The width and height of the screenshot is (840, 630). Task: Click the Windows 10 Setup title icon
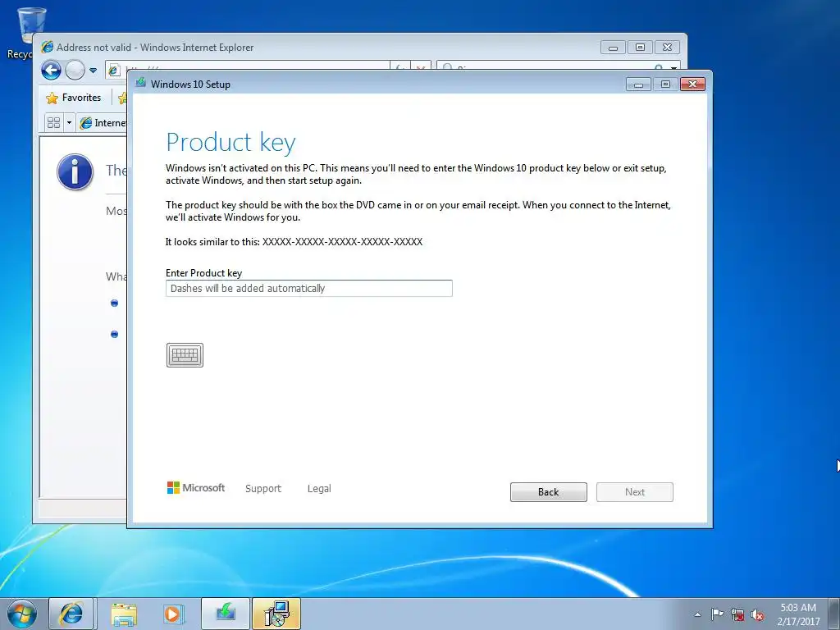(x=141, y=83)
